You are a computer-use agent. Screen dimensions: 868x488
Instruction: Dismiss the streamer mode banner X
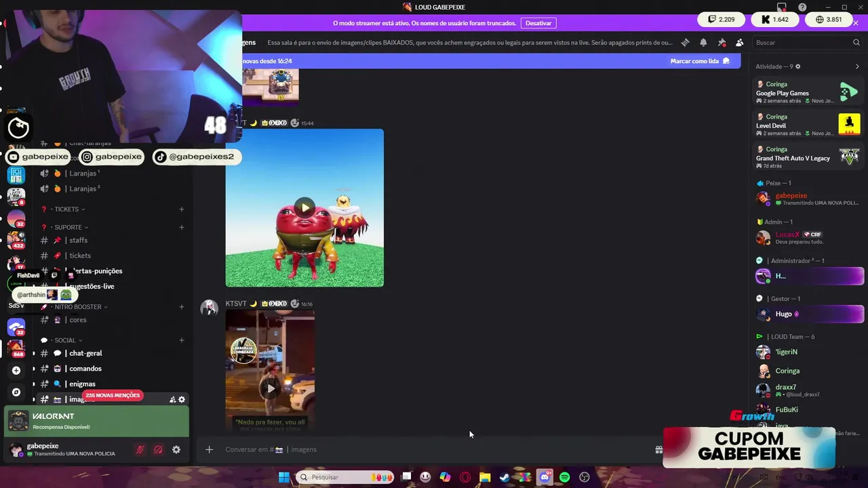[x=856, y=23]
